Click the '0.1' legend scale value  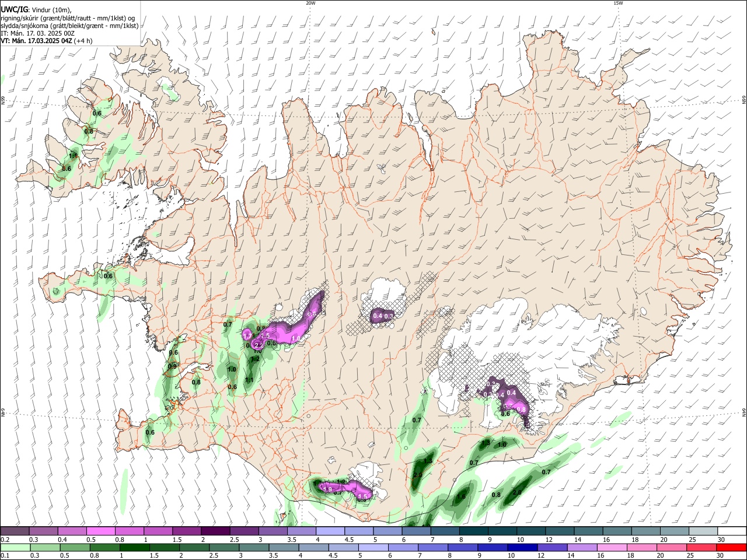(x=5, y=556)
